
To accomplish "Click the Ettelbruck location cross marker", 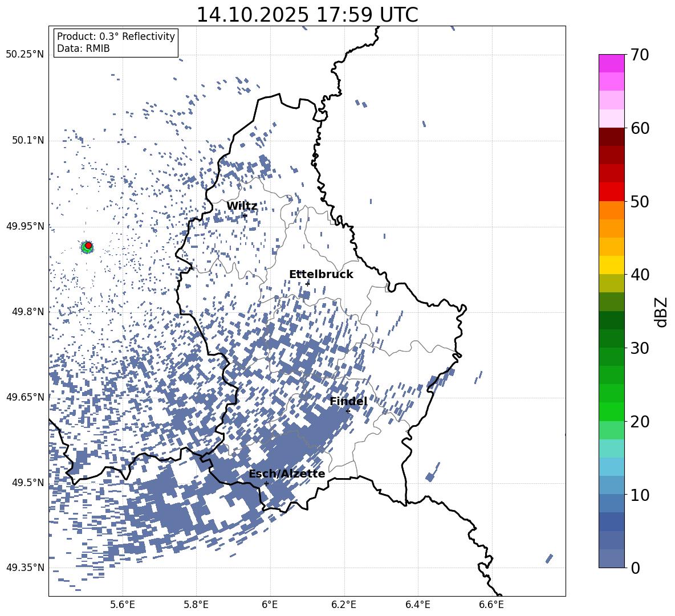I will pos(307,284).
